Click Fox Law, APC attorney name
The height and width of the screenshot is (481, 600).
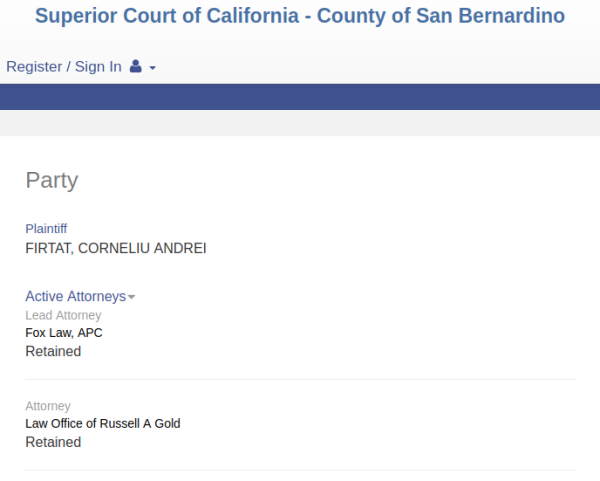tap(64, 333)
